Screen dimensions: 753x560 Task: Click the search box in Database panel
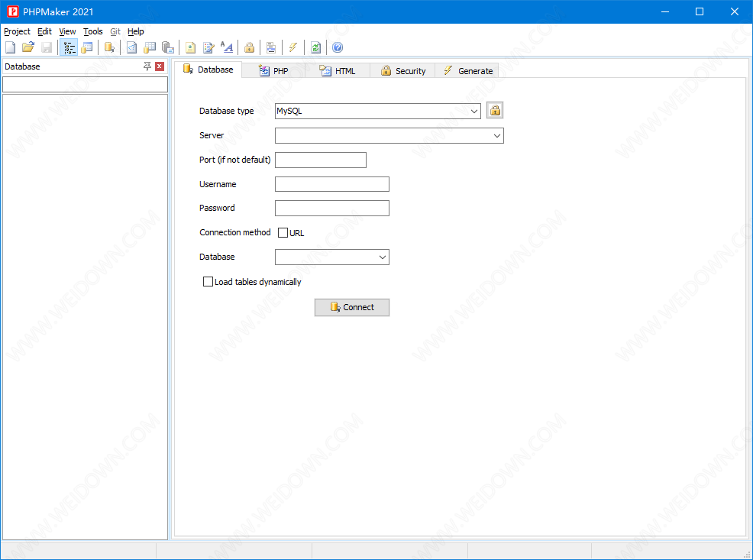[85, 85]
